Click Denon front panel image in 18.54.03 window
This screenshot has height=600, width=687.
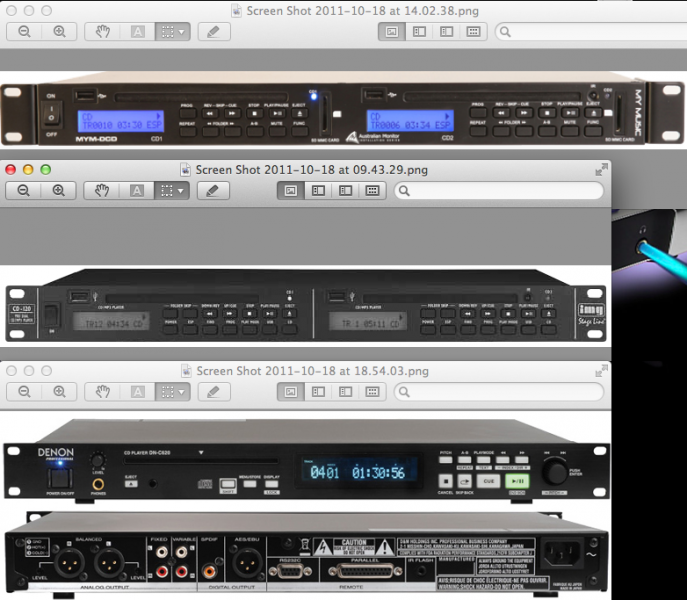point(306,459)
